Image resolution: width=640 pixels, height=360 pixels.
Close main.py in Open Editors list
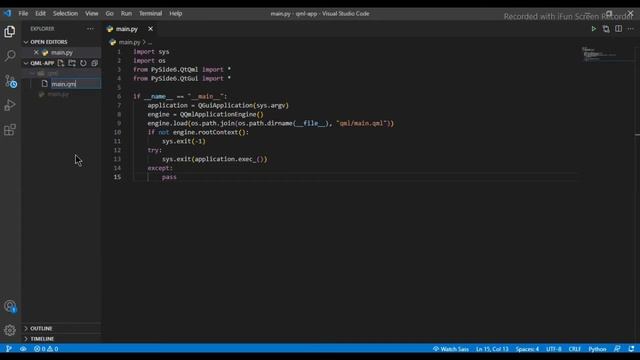coord(36,52)
